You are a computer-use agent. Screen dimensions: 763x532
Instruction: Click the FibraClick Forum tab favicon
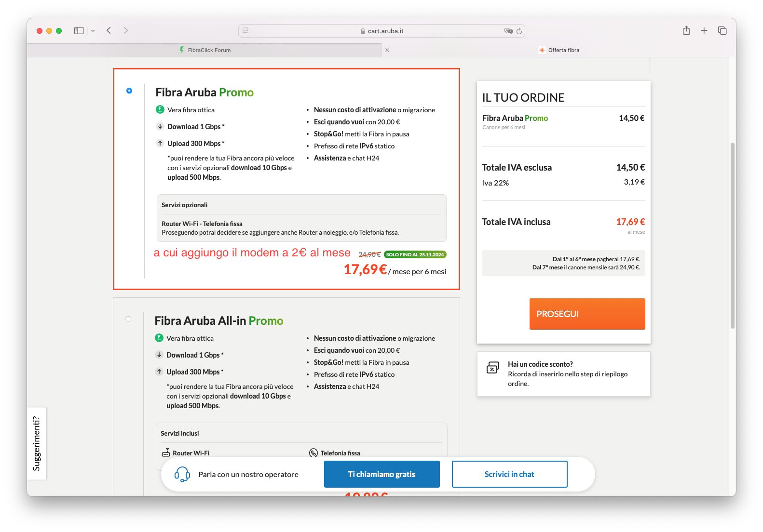click(x=182, y=50)
